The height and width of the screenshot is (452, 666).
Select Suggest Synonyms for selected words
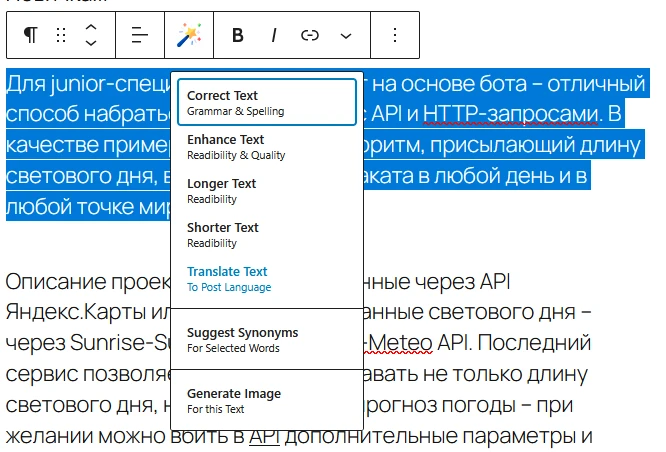pos(267,340)
